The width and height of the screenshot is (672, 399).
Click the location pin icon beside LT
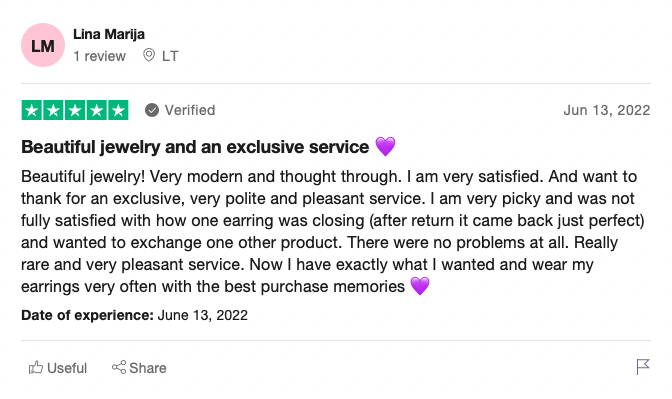149,55
